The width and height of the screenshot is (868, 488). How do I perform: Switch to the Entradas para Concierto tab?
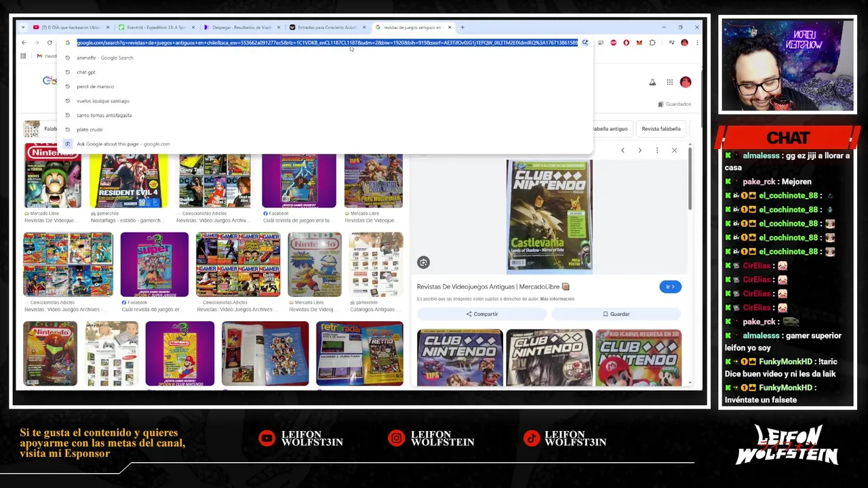tap(328, 28)
